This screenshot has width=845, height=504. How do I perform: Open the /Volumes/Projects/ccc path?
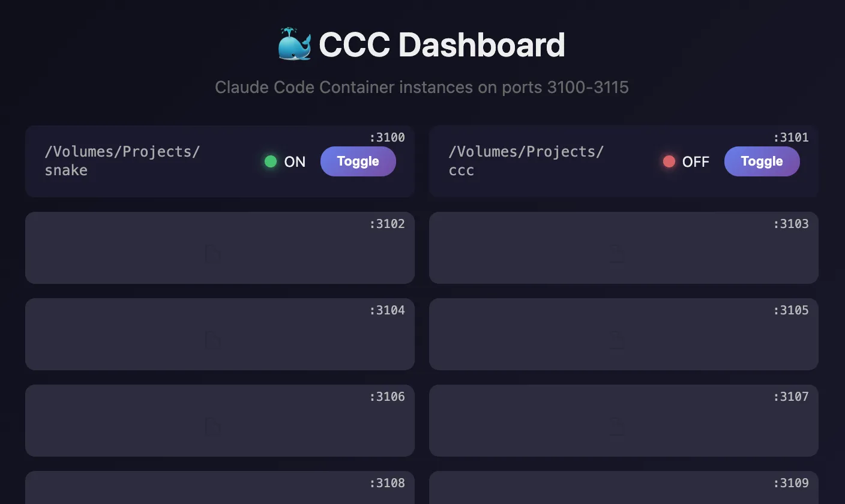point(526,161)
